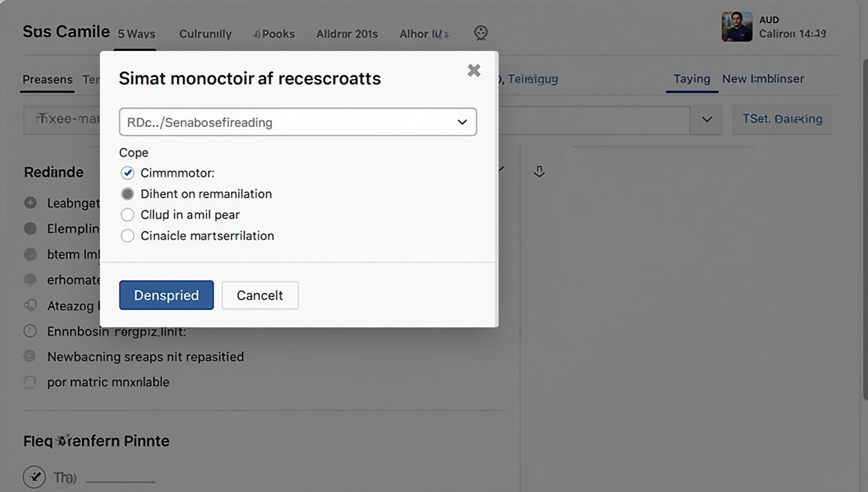Screen dimensions: 868x492
Task: Click the clock icon beside Ennbosin item
Action: pos(30,331)
